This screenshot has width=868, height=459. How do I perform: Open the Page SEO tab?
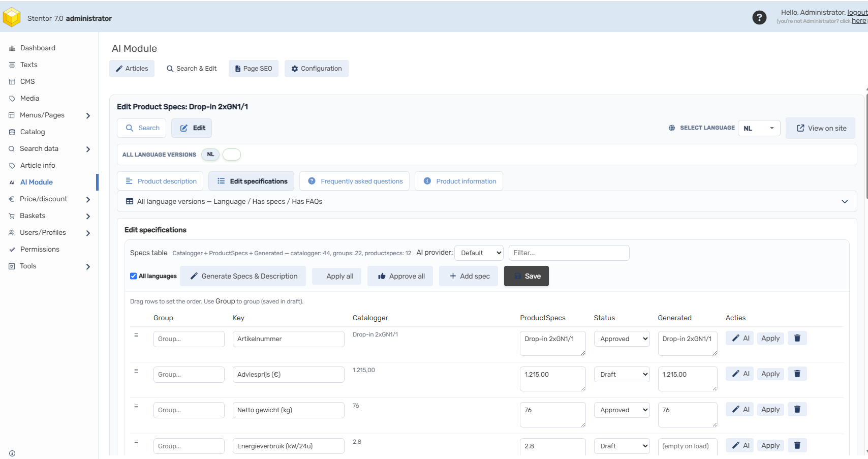[254, 69]
